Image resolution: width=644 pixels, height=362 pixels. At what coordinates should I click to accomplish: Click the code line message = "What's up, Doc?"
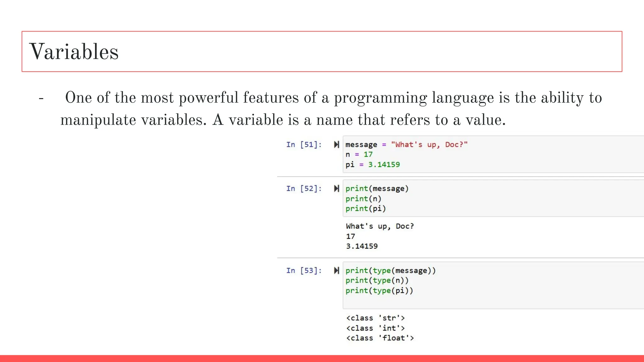tap(407, 145)
